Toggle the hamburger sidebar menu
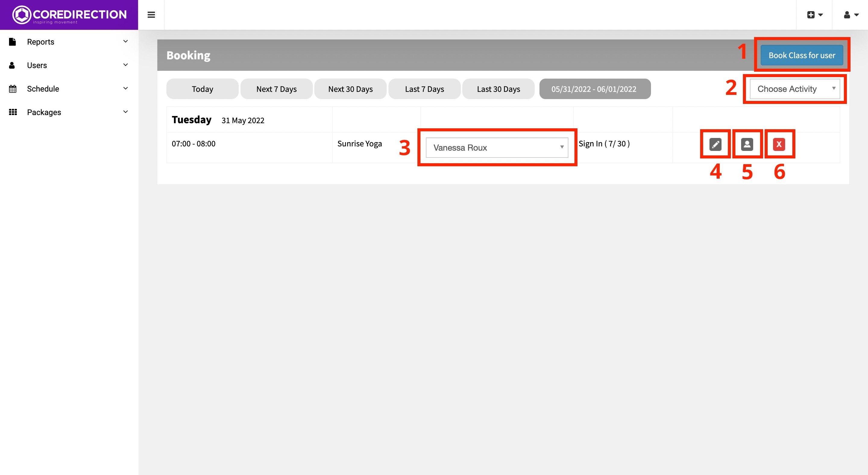Viewport: 868px width, 475px height. pos(151,15)
